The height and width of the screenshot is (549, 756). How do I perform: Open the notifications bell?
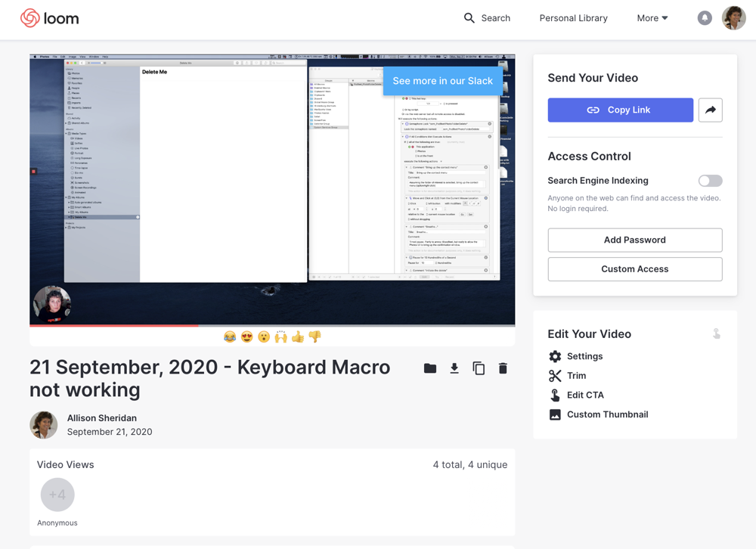pos(704,18)
